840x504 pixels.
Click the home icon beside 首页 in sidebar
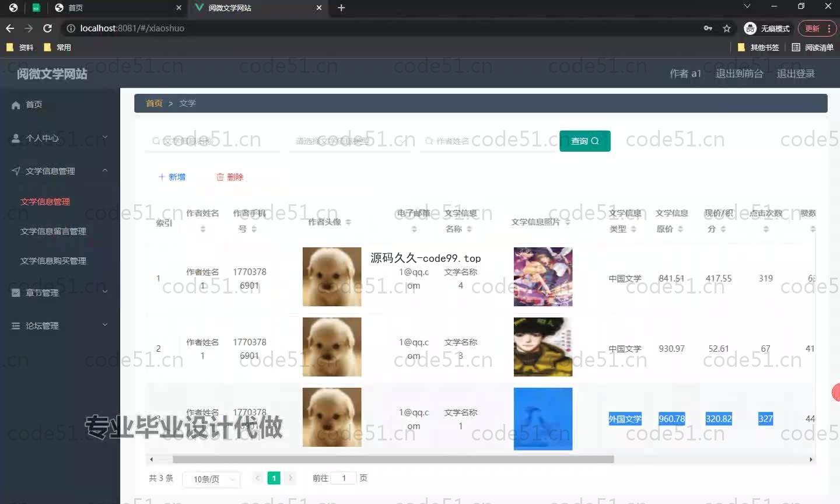pyautogui.click(x=16, y=105)
